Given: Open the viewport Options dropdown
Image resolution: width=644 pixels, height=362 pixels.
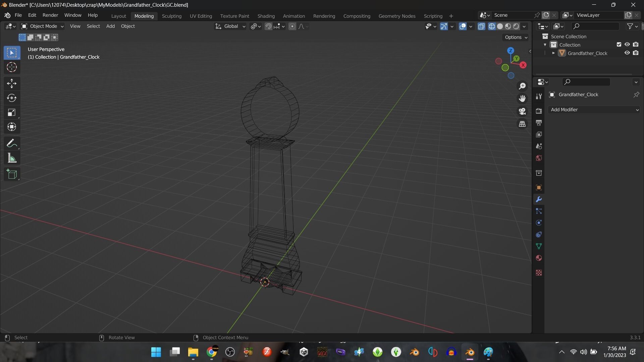Looking at the screenshot, I should click(516, 37).
